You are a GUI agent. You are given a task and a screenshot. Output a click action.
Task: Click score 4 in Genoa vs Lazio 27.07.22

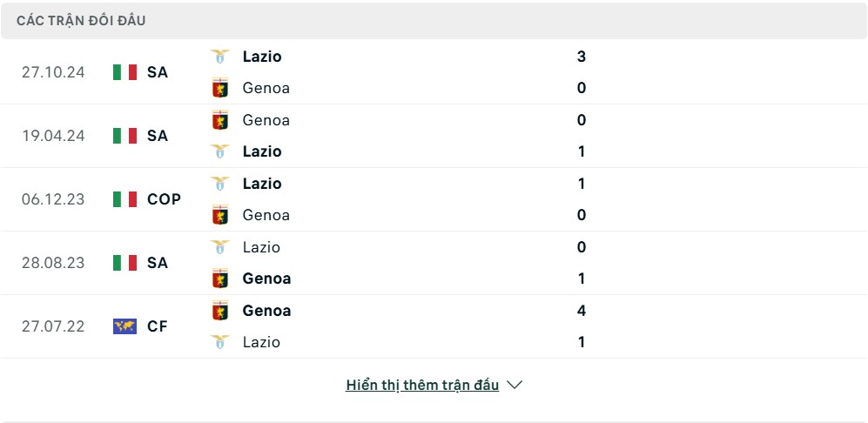pyautogui.click(x=582, y=311)
